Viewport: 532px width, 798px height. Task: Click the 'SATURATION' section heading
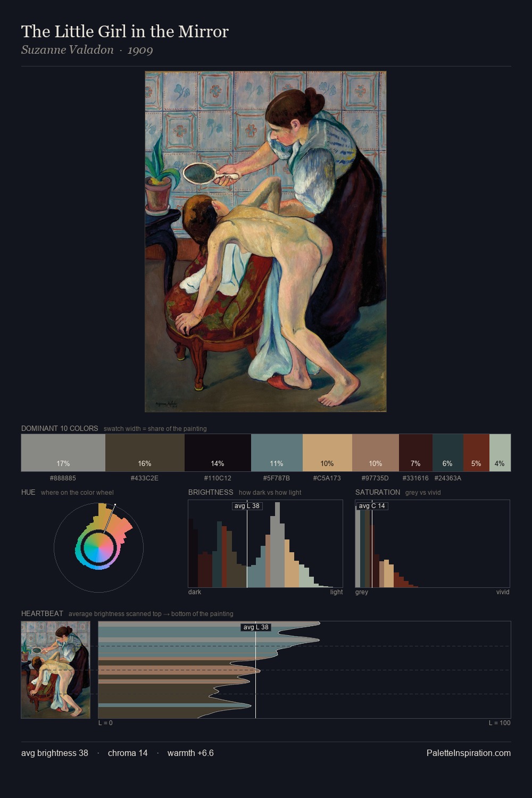(x=378, y=492)
